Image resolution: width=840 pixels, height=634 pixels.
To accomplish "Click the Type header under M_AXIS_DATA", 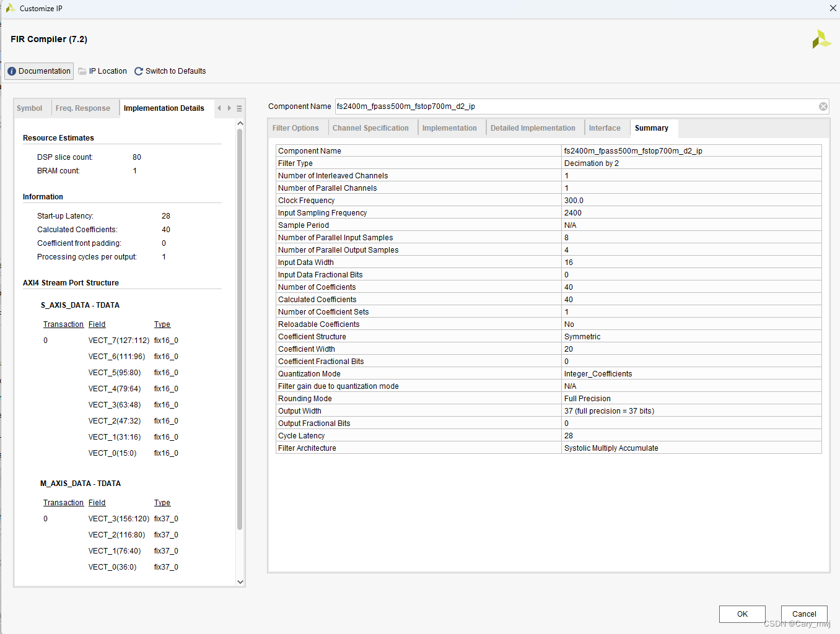I will 162,503.
